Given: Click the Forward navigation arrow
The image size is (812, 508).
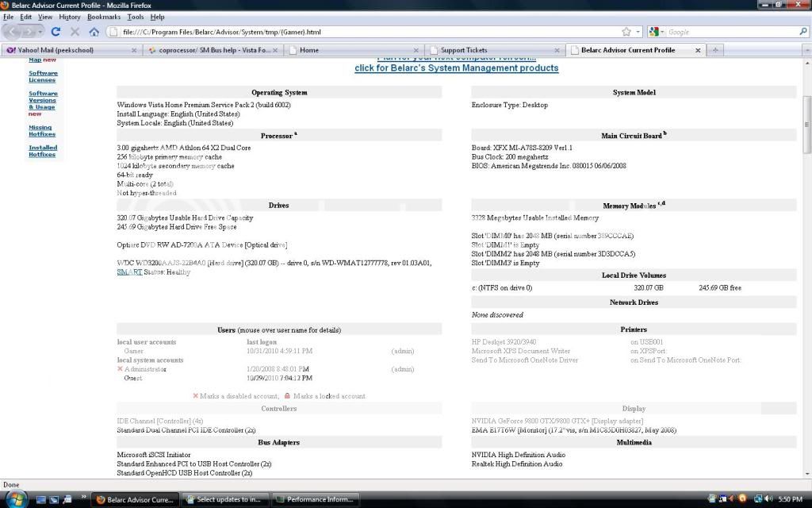Looking at the screenshot, I should [x=29, y=32].
